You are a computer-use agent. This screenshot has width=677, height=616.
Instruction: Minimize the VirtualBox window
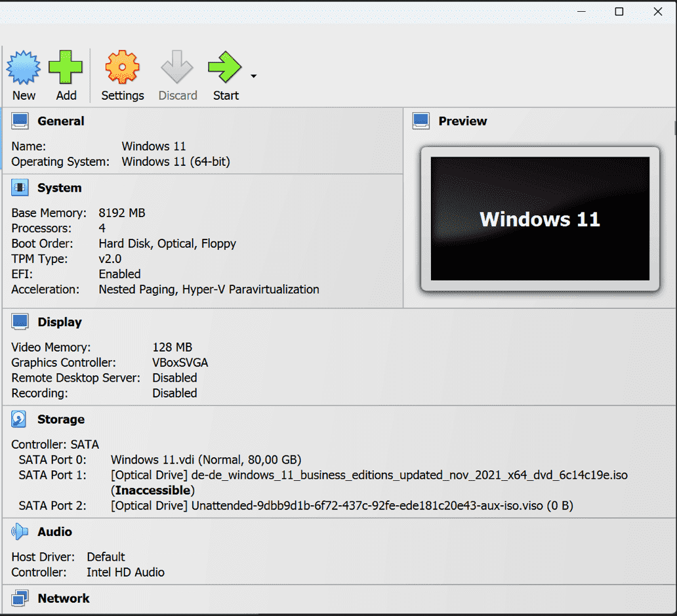click(581, 12)
